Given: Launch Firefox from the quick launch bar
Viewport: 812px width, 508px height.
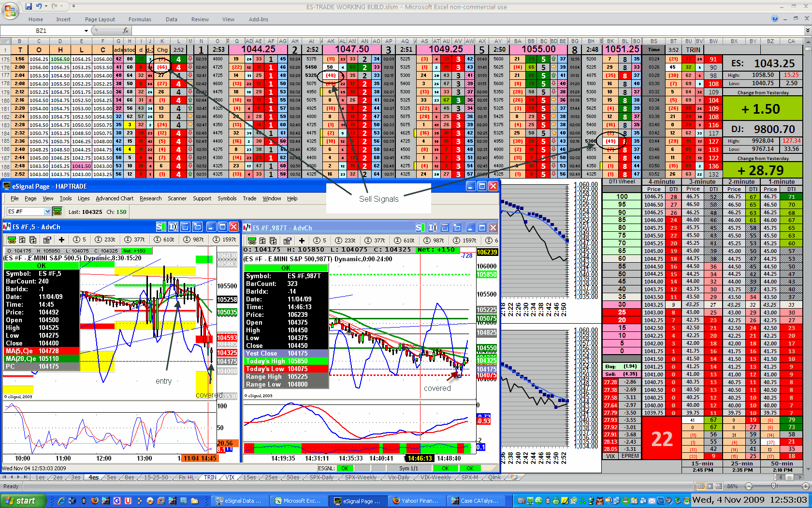Looking at the screenshot, I should click(95, 501).
